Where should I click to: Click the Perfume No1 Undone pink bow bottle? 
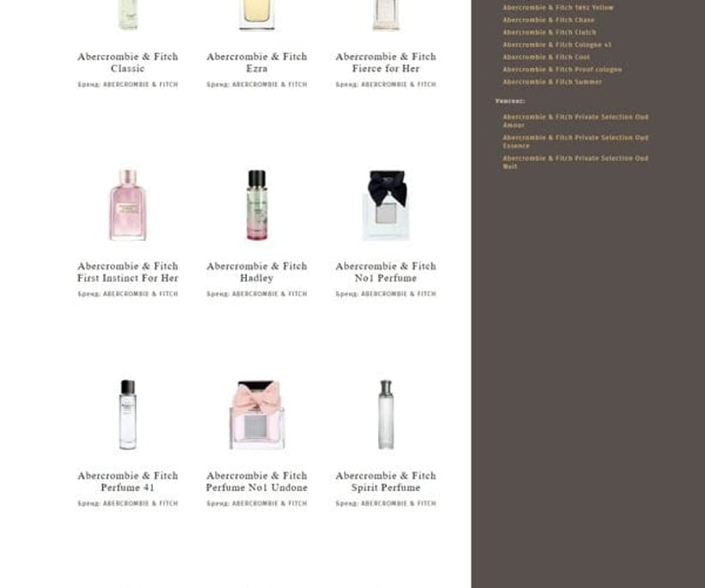(x=257, y=414)
